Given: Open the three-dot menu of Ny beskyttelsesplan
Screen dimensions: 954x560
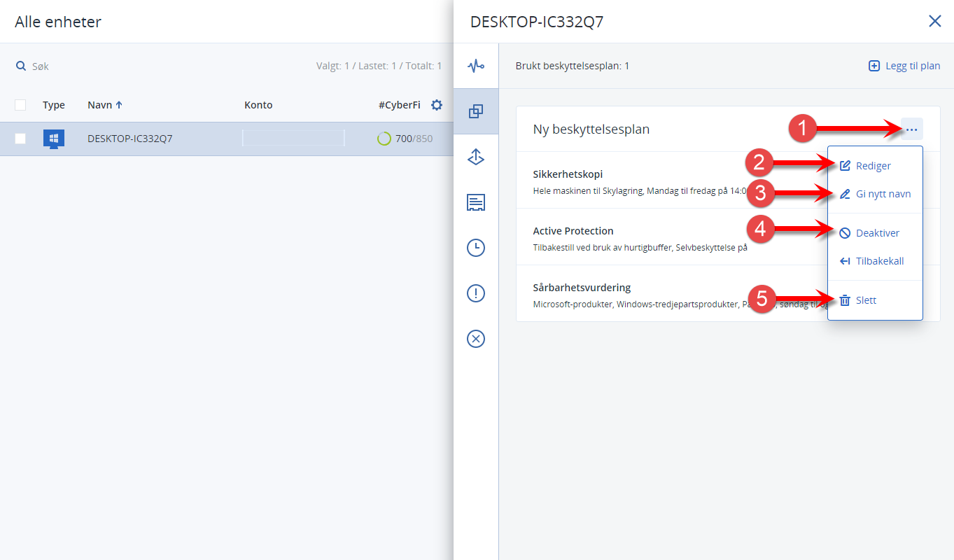Looking at the screenshot, I should (x=911, y=129).
